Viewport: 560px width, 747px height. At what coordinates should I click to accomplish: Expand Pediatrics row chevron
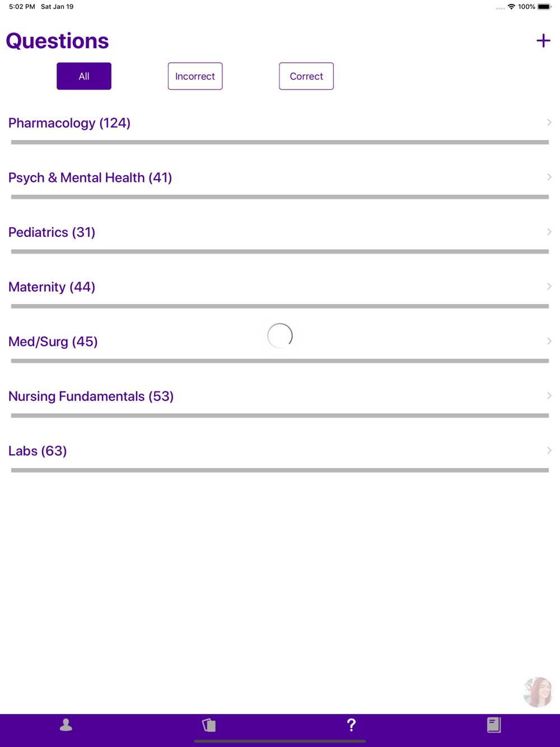click(x=549, y=232)
